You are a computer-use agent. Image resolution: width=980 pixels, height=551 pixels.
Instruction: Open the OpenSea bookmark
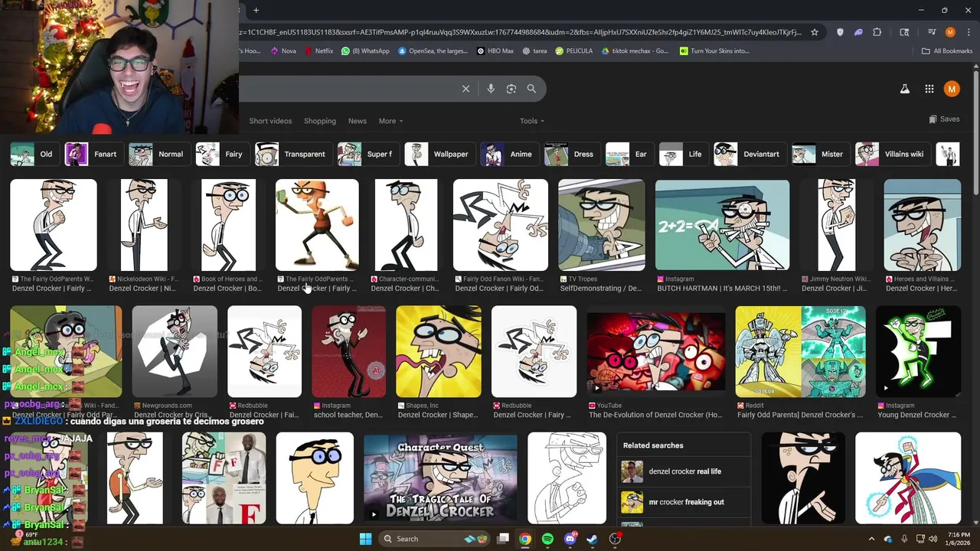433,51
